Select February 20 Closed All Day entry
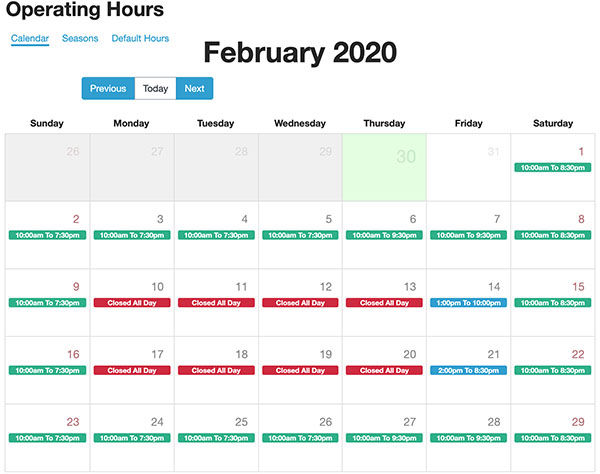The height and width of the screenshot is (474, 600). pyautogui.click(x=384, y=370)
